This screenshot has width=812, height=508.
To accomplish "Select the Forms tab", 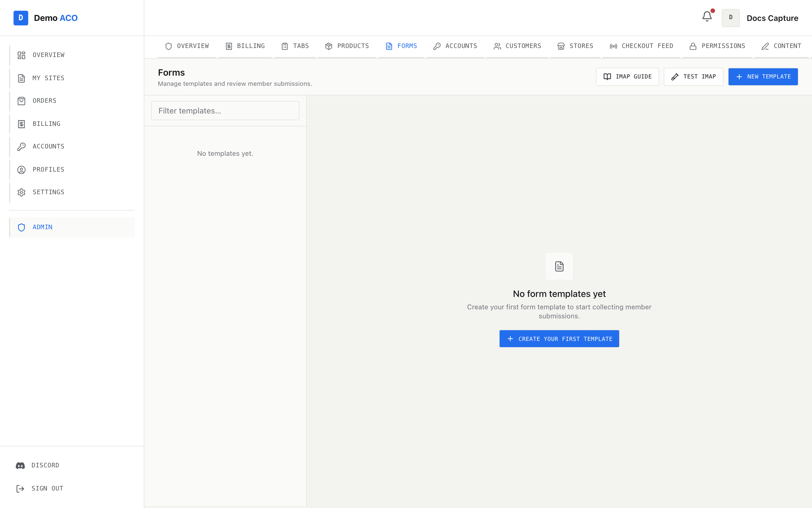I will pos(401,46).
